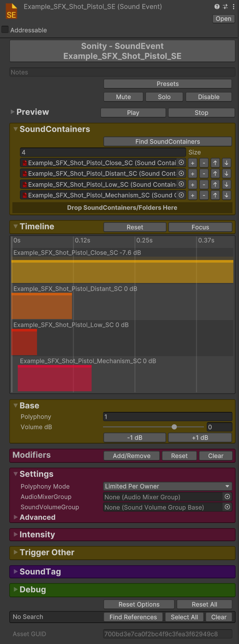The height and width of the screenshot is (644, 239).
Task: Toggle Mute for the sound event
Action: (123, 97)
